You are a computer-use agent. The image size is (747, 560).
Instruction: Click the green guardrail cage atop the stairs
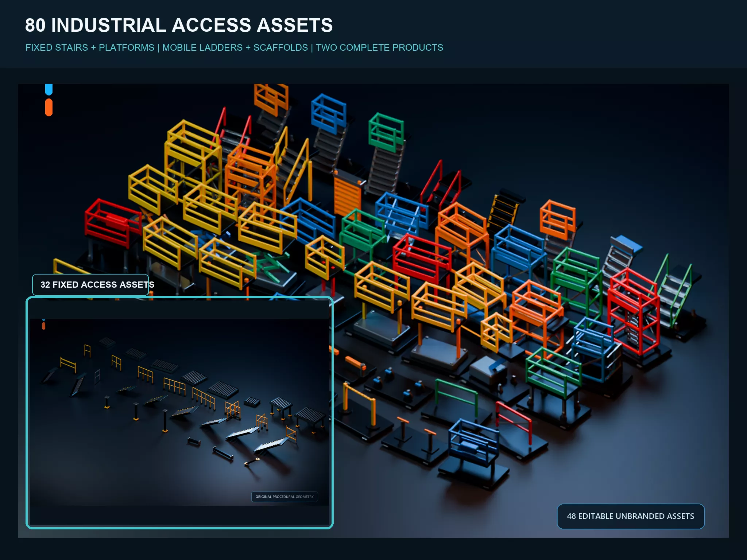coord(386,132)
